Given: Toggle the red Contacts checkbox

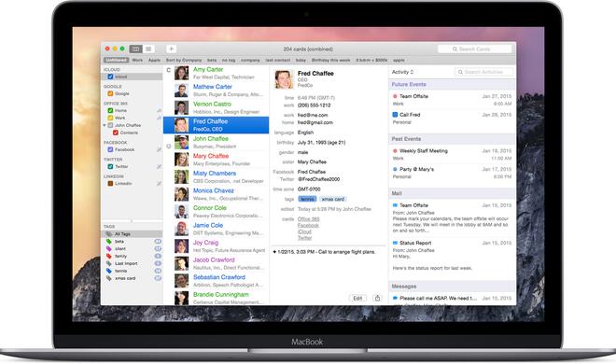Looking at the screenshot, I should point(116,133).
